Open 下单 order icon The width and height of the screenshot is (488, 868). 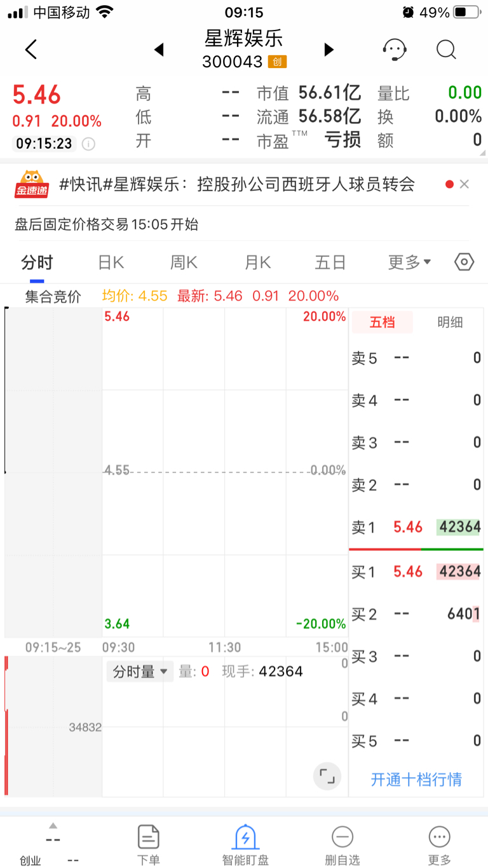tap(148, 846)
